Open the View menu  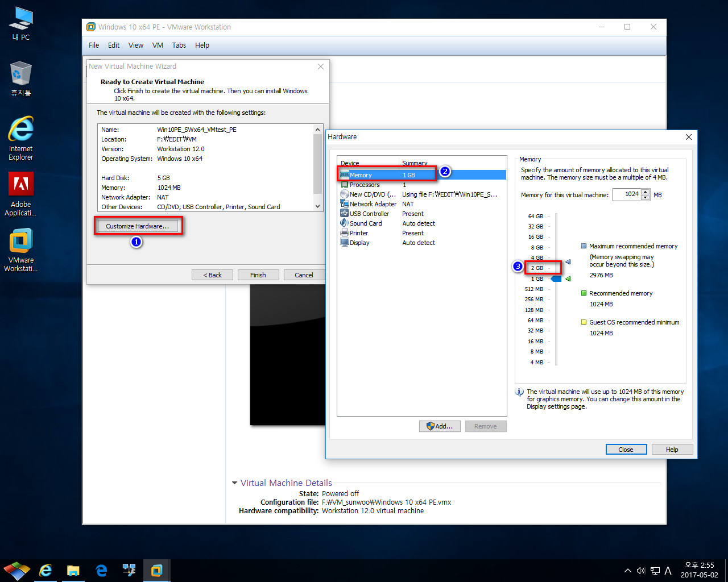[x=136, y=45]
